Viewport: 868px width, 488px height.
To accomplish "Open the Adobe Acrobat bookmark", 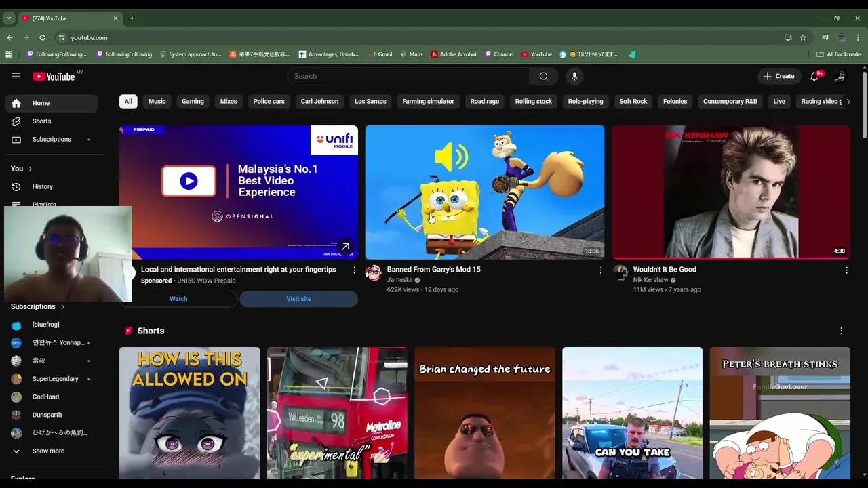I will [454, 54].
